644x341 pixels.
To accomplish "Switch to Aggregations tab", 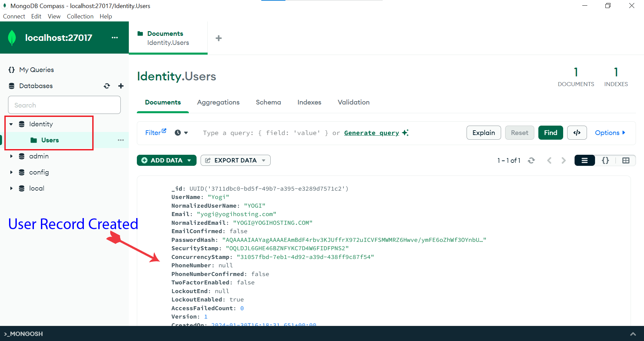I will pyautogui.click(x=218, y=102).
